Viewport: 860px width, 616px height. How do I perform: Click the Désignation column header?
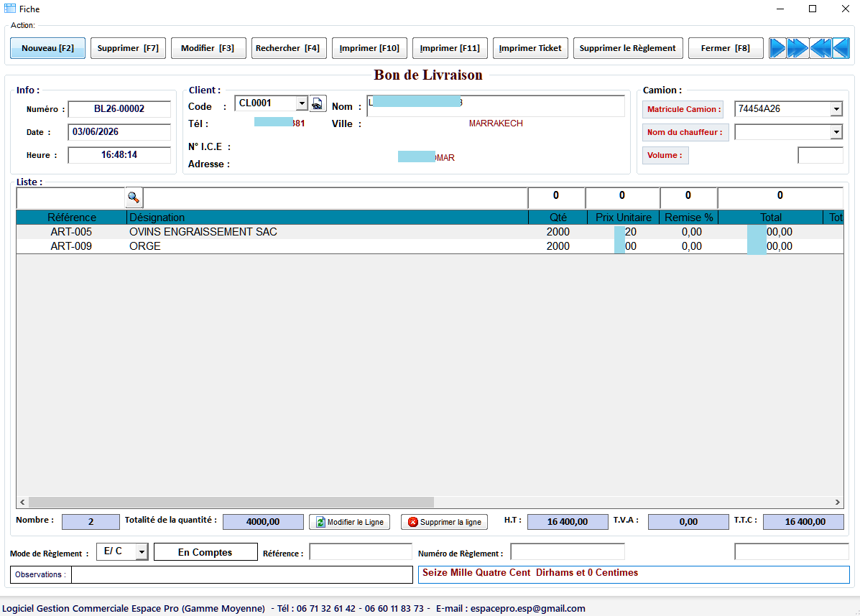coord(328,218)
